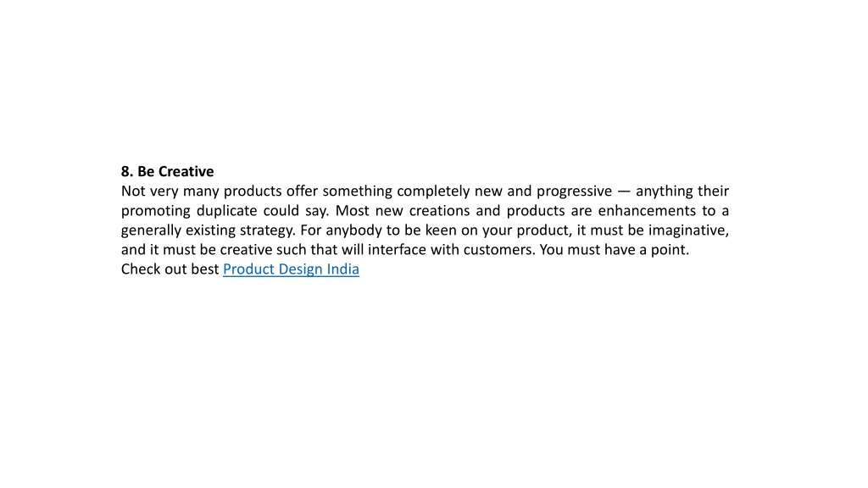Click the word 'generally' at line start
Screen dimensions: 868x488
pos(151,230)
